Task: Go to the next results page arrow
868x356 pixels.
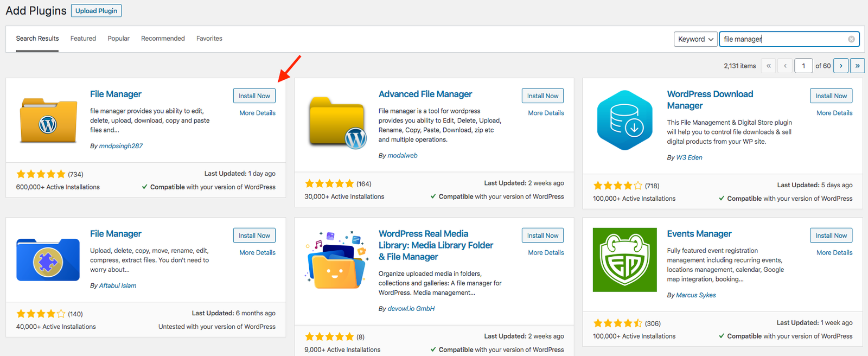Action: (x=841, y=66)
